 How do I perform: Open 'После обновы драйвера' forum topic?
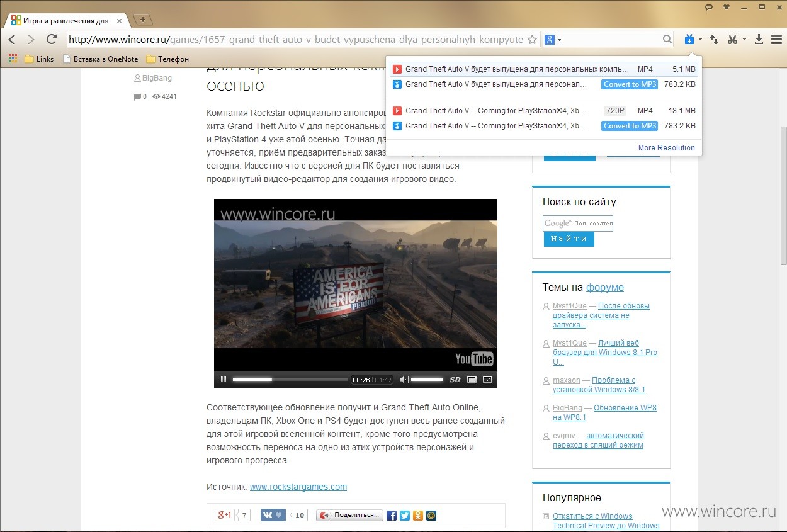tap(601, 315)
